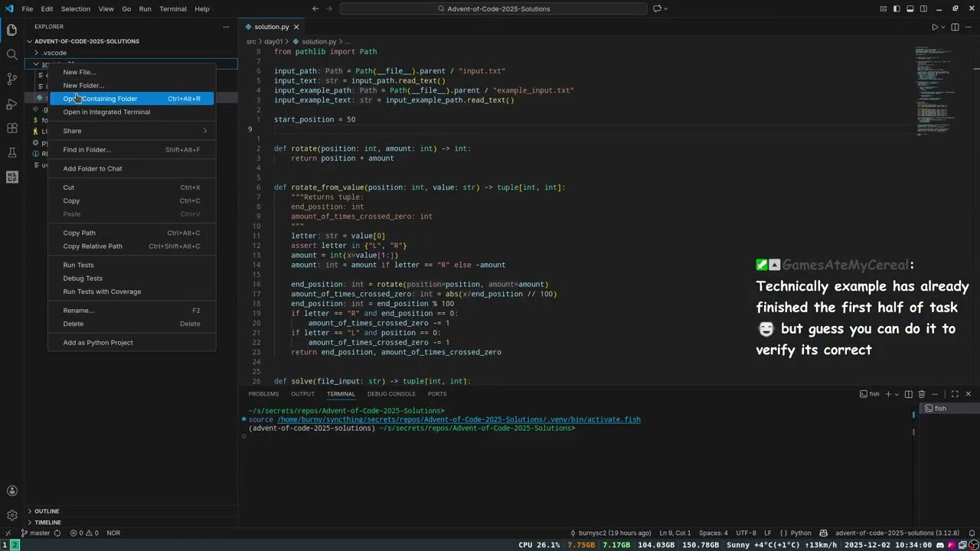Click Python language mode in status bar
Screen dimensions: 980x551
[x=801, y=533]
